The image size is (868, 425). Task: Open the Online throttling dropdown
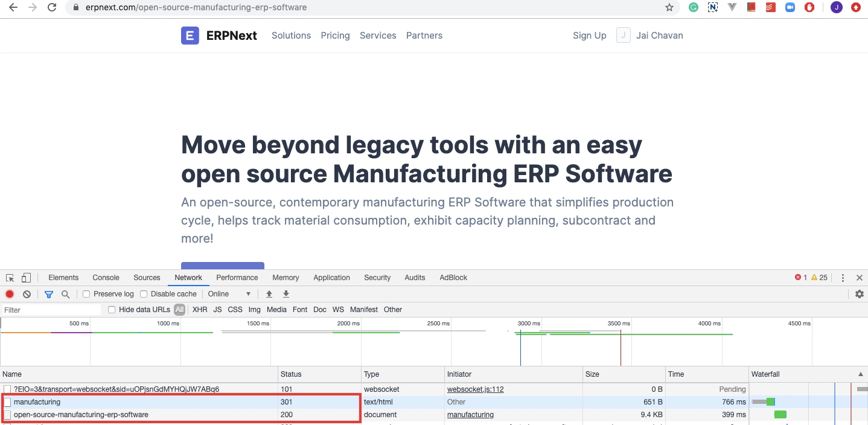[229, 294]
